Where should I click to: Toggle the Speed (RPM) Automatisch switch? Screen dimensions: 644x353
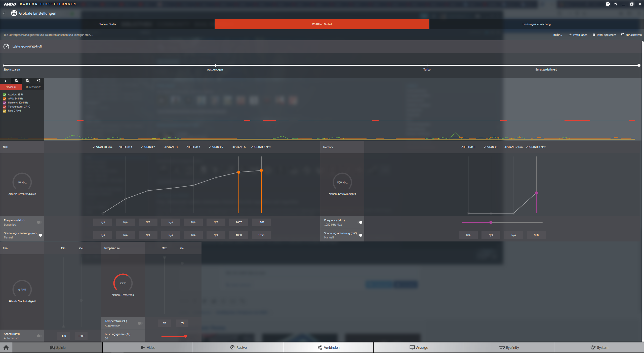tap(39, 336)
